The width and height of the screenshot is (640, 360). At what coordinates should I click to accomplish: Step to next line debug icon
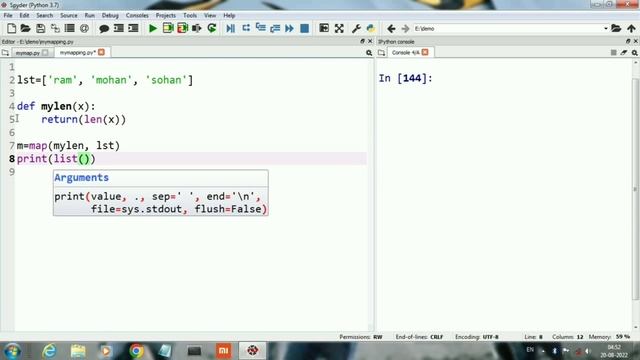tap(246, 28)
